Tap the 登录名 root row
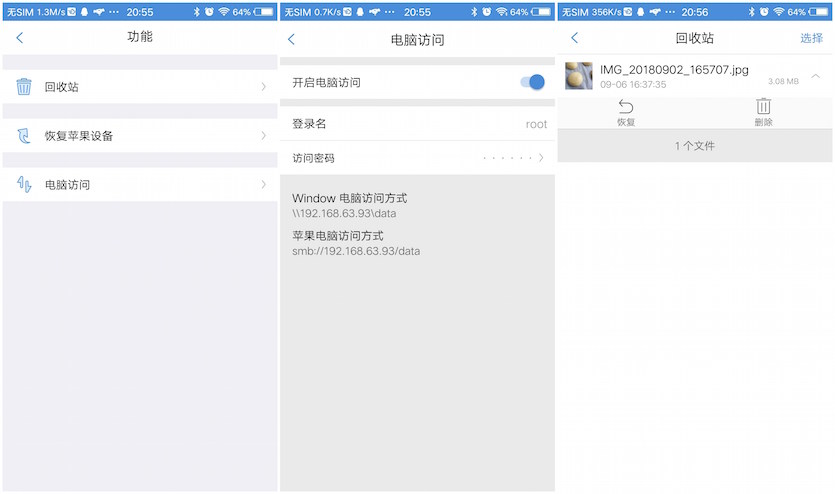The image size is (835, 494). [x=418, y=124]
